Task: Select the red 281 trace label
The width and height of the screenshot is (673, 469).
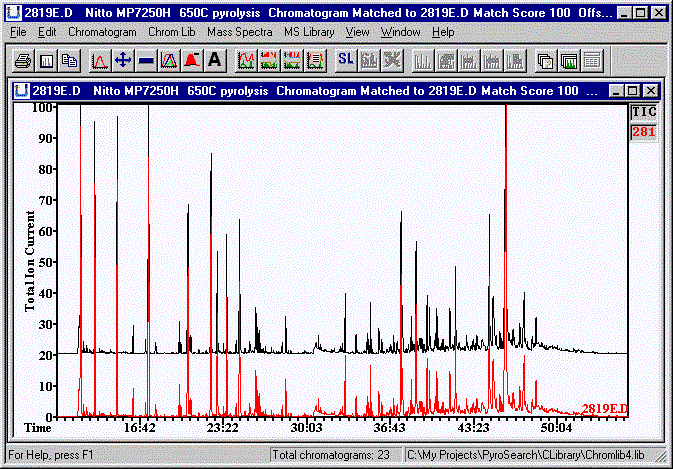Action: point(643,131)
